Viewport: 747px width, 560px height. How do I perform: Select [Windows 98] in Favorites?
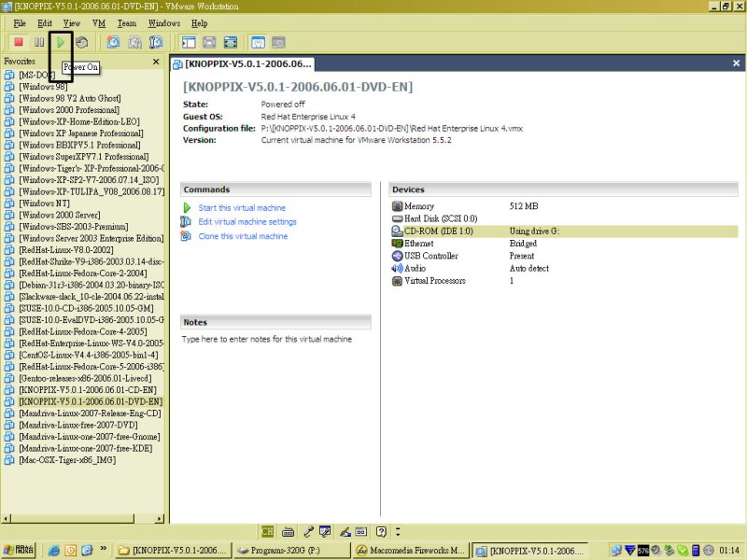pos(43,86)
